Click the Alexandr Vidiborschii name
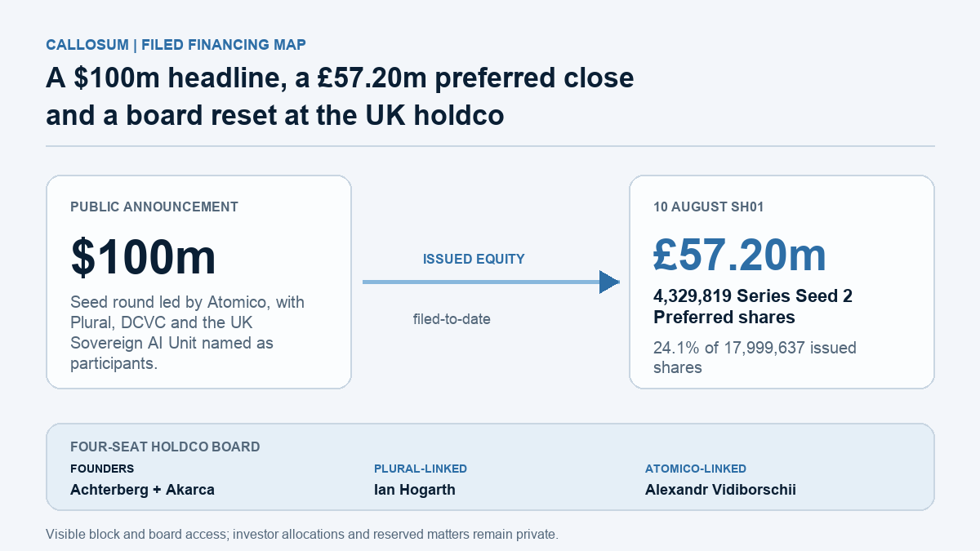The image size is (980, 551). pos(720,491)
